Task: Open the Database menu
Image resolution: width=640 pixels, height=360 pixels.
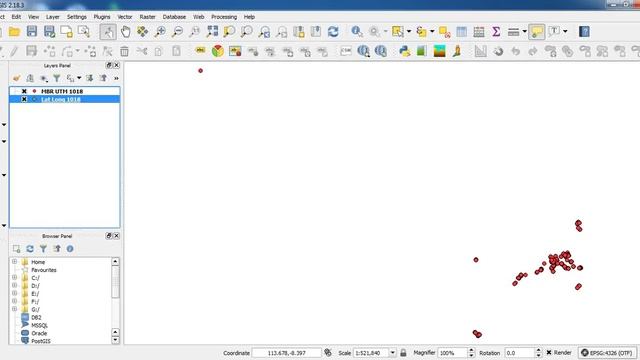Action: click(x=174, y=17)
